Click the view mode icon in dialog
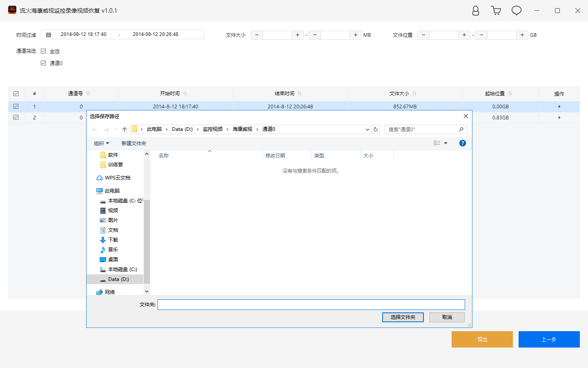 click(x=437, y=143)
